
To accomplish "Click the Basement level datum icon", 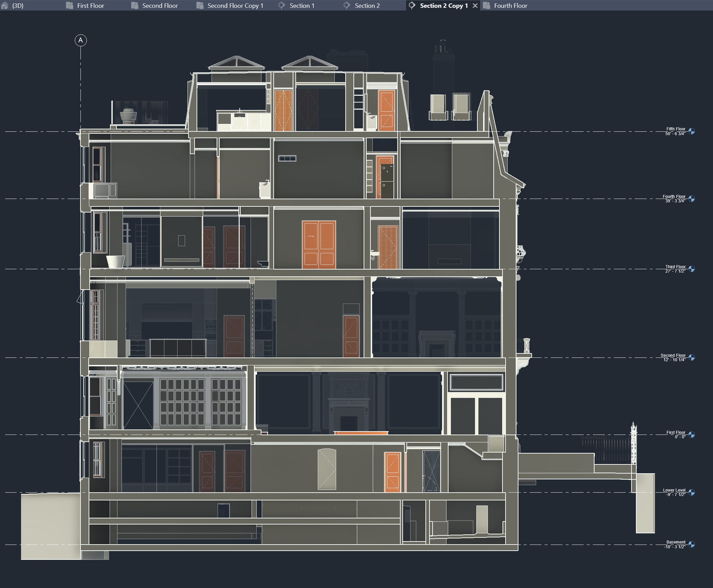I will point(692,545).
